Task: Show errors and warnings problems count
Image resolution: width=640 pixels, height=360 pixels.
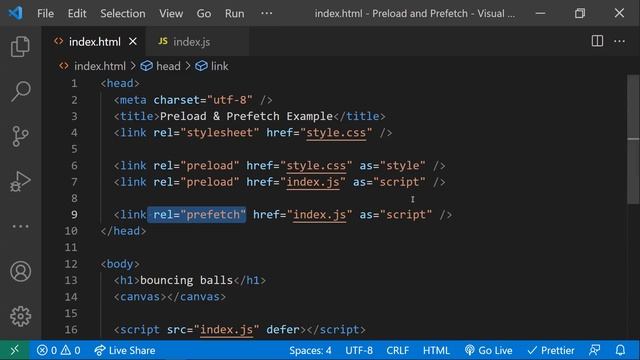Action: pos(58,350)
